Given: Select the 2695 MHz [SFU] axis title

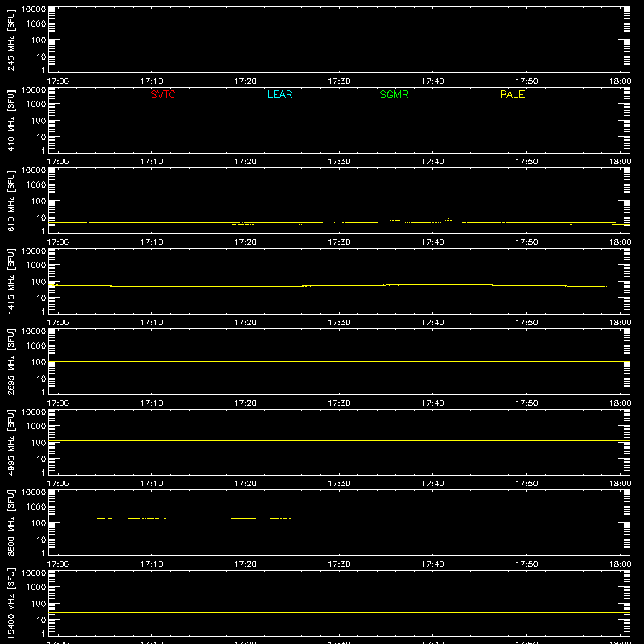Looking at the screenshot, I should (10, 361).
